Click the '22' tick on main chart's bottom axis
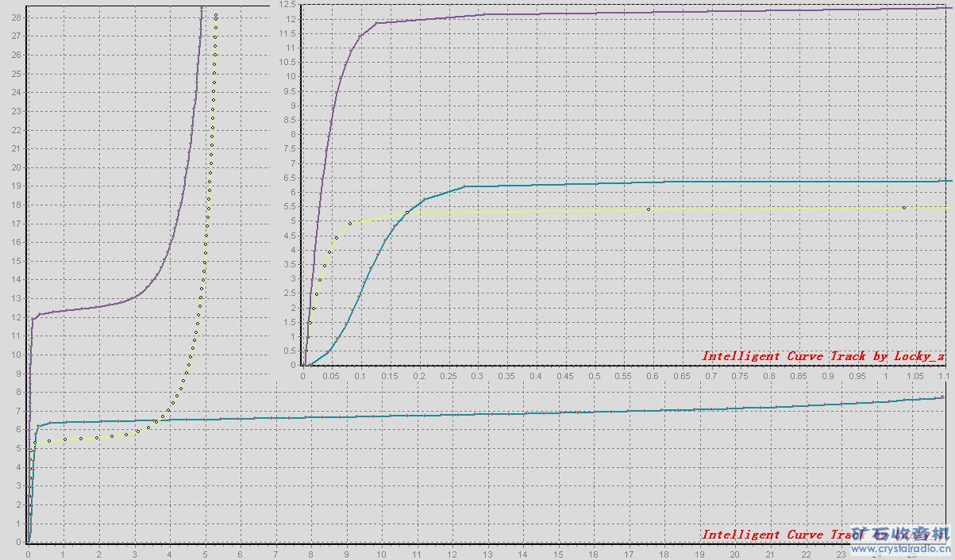955x560 pixels. (807, 554)
